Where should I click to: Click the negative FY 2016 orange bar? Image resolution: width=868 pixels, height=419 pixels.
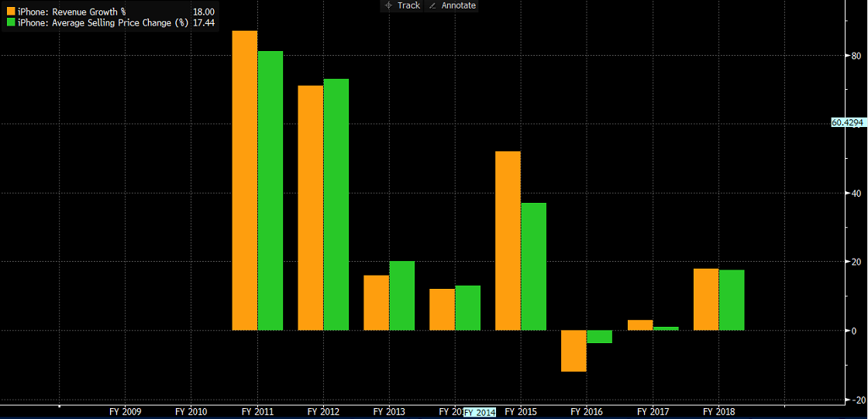click(574, 351)
